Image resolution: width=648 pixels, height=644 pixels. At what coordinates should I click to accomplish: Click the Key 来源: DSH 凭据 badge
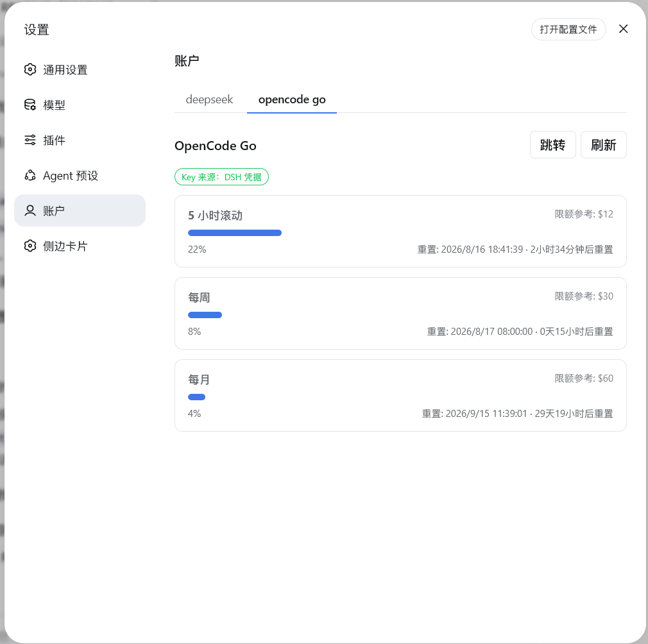coord(221,177)
